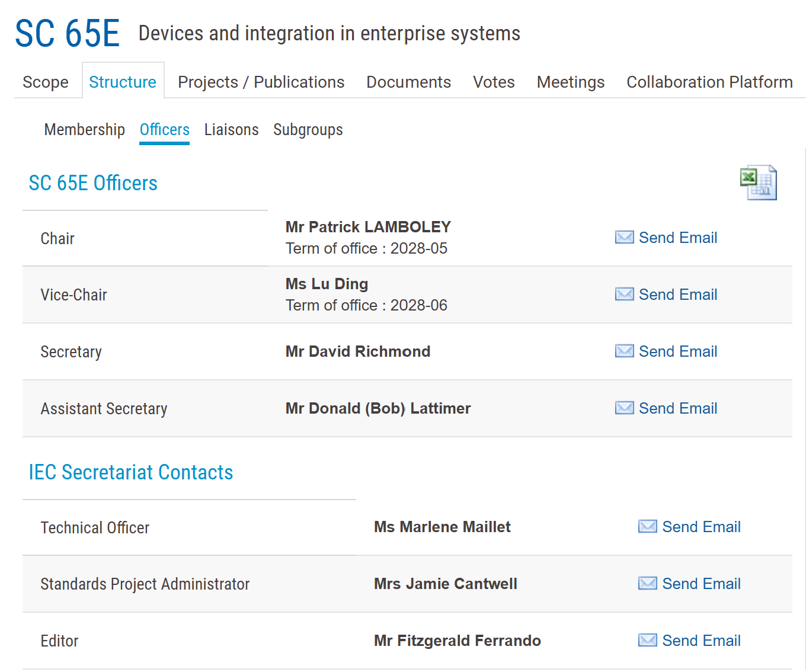Click the SC 65E committee title
806x672 pixels.
(67, 34)
